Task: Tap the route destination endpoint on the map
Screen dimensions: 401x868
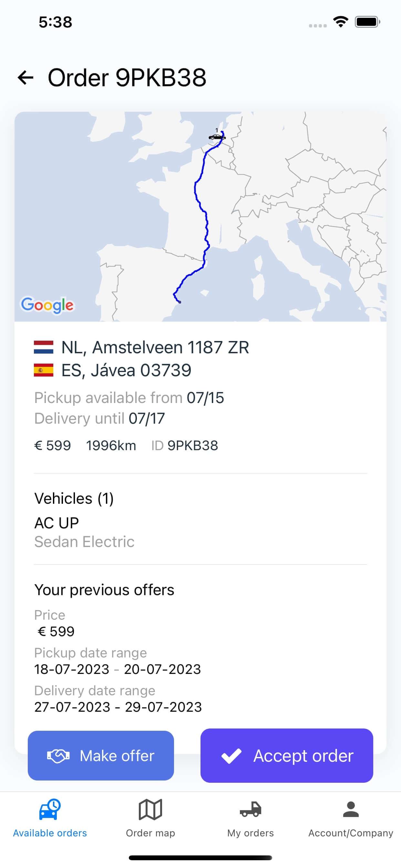Action: pos(180,302)
